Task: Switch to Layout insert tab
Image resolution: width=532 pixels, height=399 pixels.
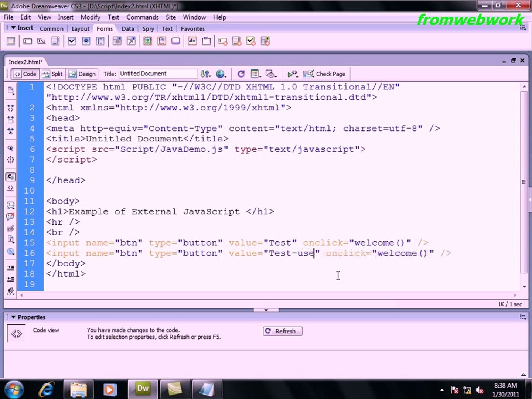Action: [x=80, y=29]
